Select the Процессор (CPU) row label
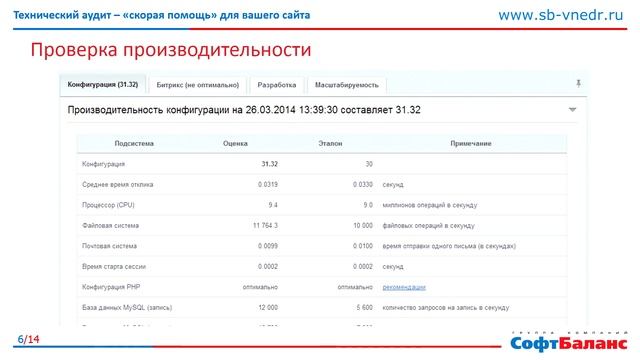640x360 pixels. (x=108, y=205)
